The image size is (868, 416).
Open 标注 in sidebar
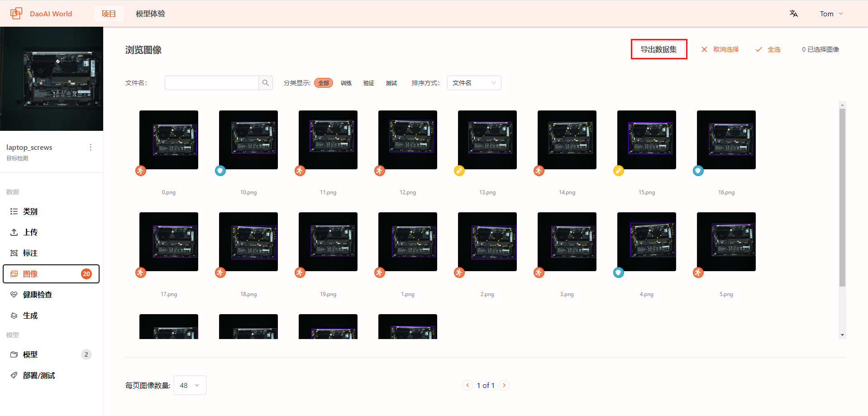[x=51, y=253]
